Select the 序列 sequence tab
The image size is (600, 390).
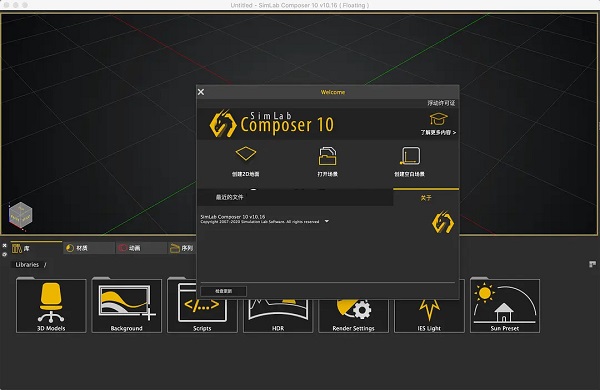pos(182,248)
